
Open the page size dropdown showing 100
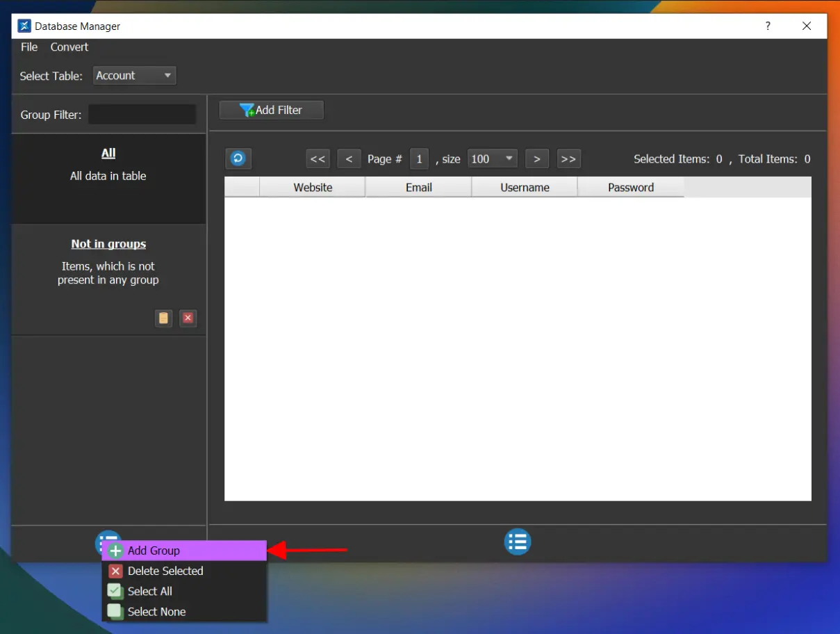(493, 158)
